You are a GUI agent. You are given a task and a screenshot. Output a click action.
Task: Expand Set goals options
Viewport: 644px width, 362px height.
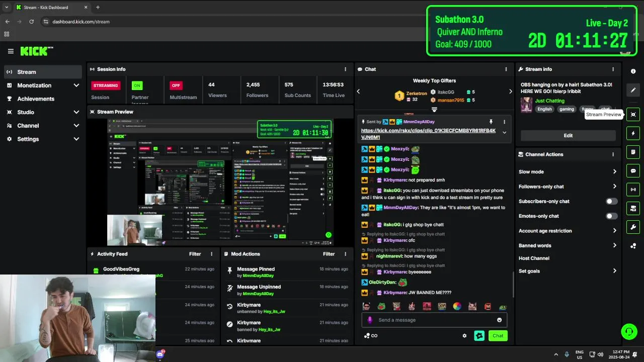(x=614, y=271)
